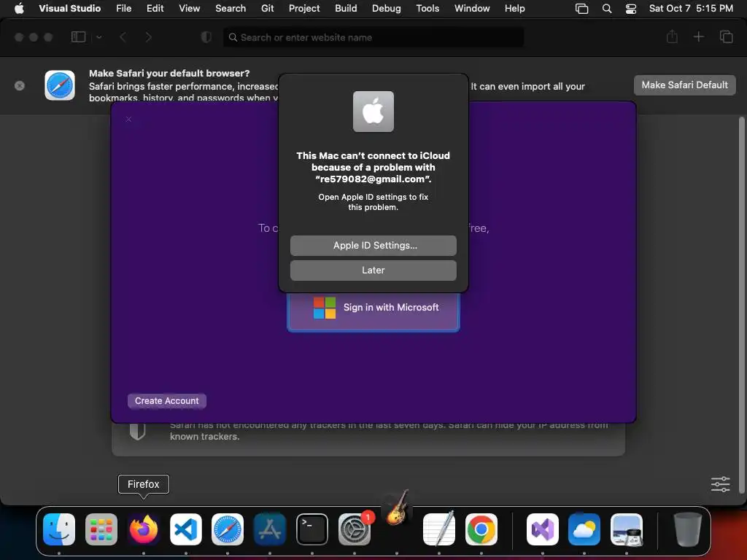Click Safari page vertical scrollbar
Screen dimensions: 747x560
click(x=741, y=305)
